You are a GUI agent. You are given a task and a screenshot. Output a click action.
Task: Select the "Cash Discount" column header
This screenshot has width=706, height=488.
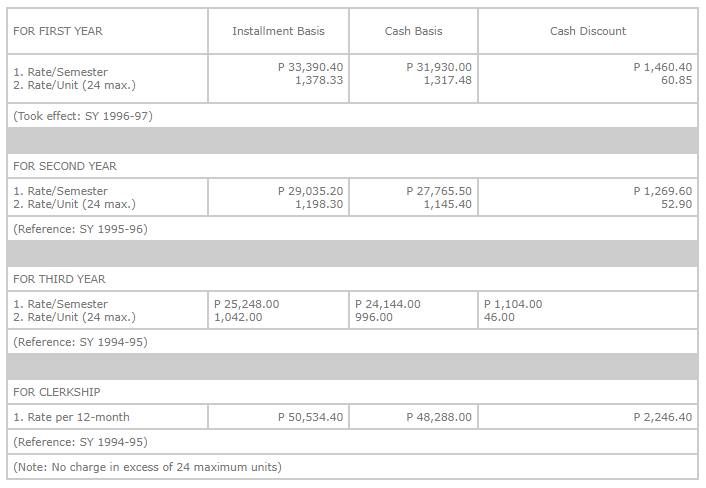588,31
